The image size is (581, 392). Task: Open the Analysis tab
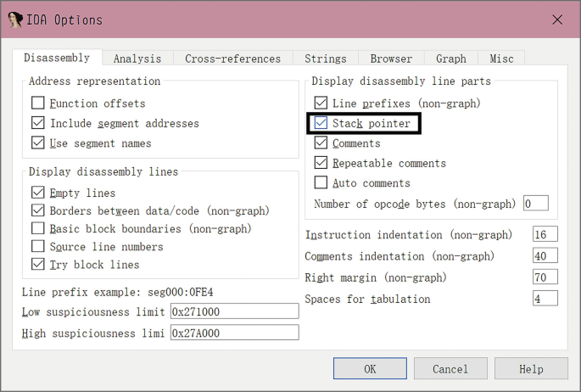[137, 59]
